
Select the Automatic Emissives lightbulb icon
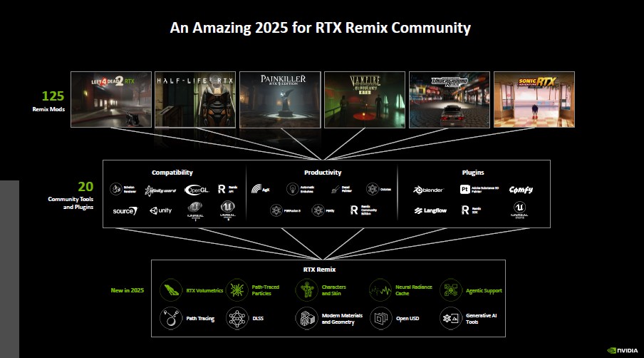(292, 189)
